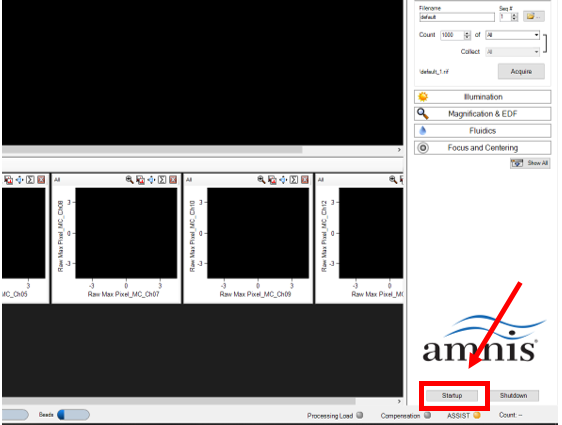
Task: Close the Raw Max Pixel_MC_Ch09 plot
Action: pyautogui.click(x=305, y=180)
